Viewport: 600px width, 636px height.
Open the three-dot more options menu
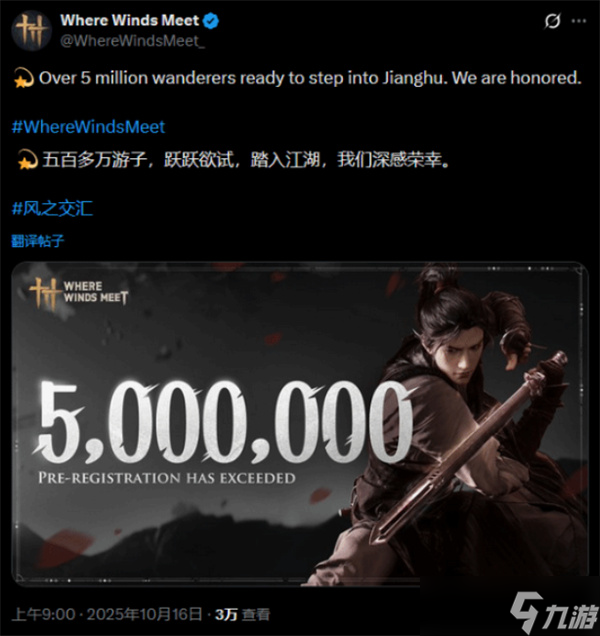pyautogui.click(x=579, y=21)
